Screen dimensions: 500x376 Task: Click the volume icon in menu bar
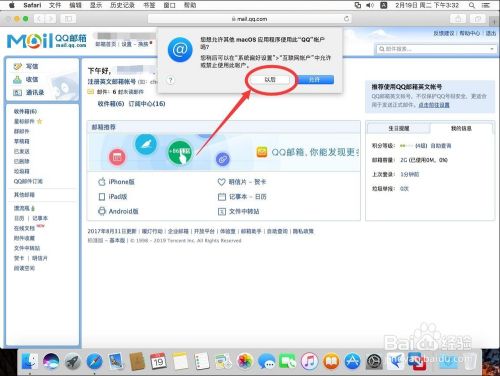pyautogui.click(x=370, y=5)
